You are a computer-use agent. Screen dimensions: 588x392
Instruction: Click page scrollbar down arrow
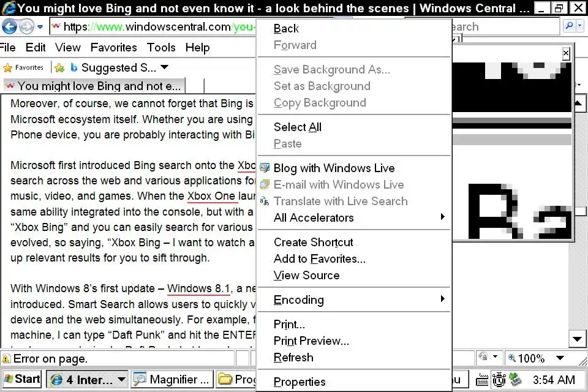[577, 339]
